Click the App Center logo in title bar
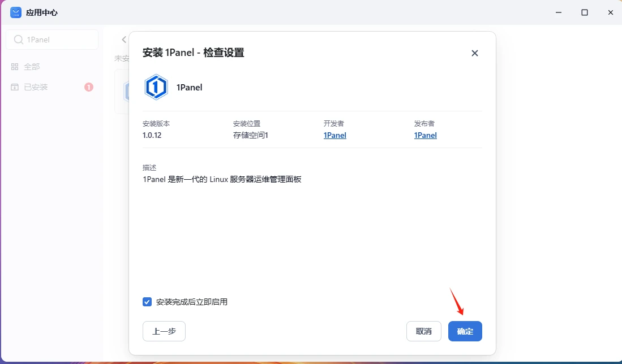The height and width of the screenshot is (364, 622). (16, 12)
